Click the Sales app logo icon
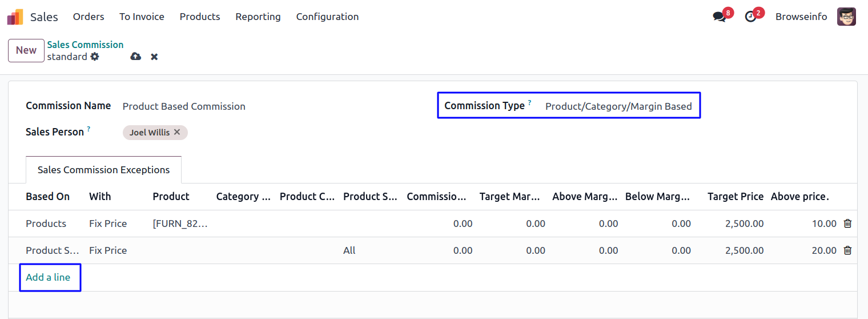The image size is (868, 319). pyautogui.click(x=15, y=17)
